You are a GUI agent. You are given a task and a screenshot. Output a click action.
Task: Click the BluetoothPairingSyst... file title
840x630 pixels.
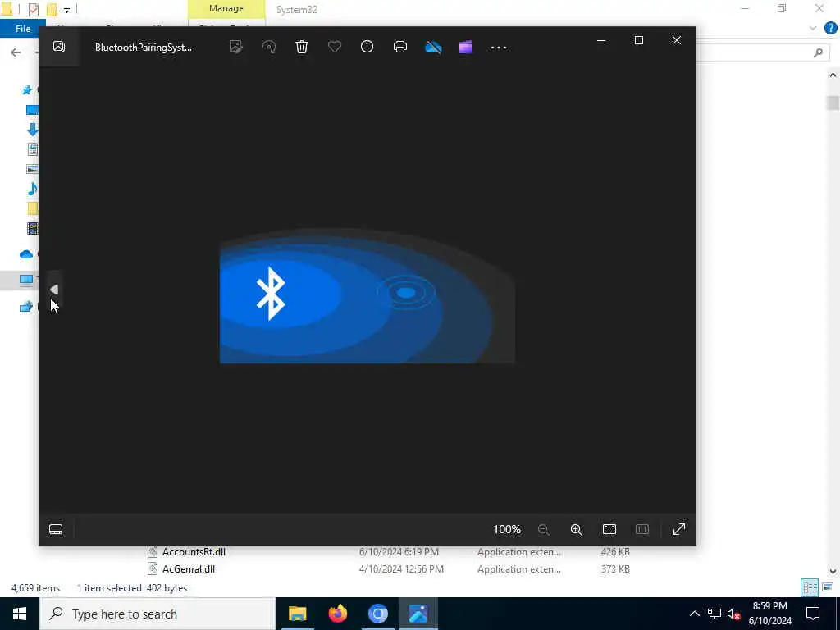(143, 47)
